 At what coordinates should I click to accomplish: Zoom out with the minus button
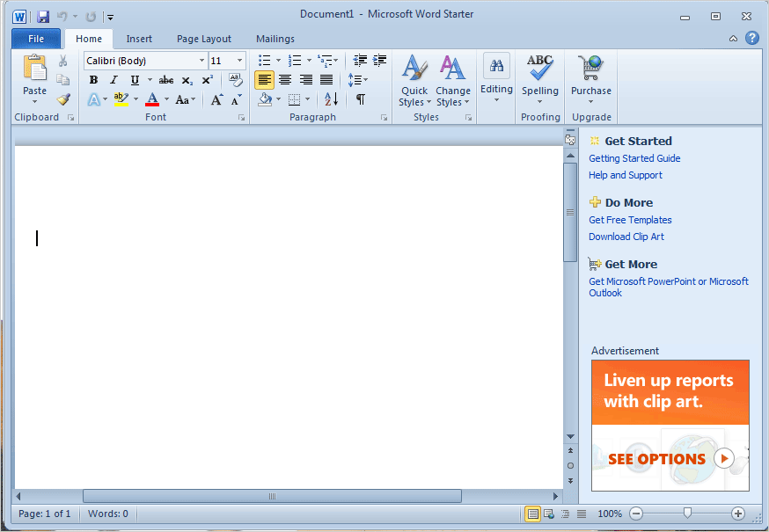(636, 514)
